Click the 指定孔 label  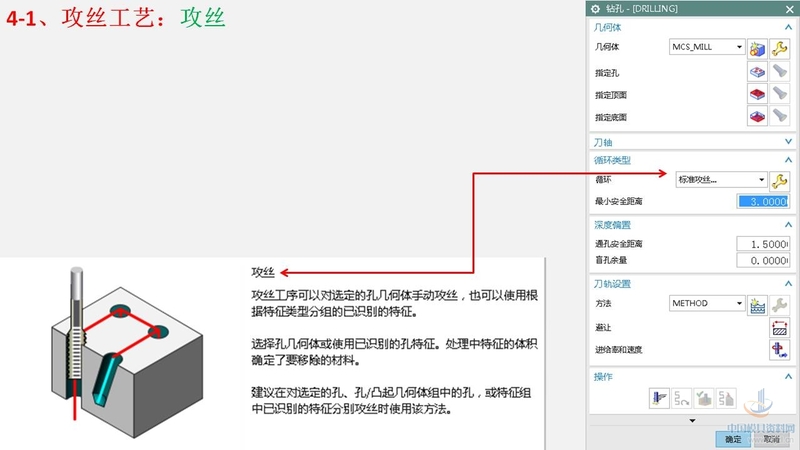click(x=607, y=73)
